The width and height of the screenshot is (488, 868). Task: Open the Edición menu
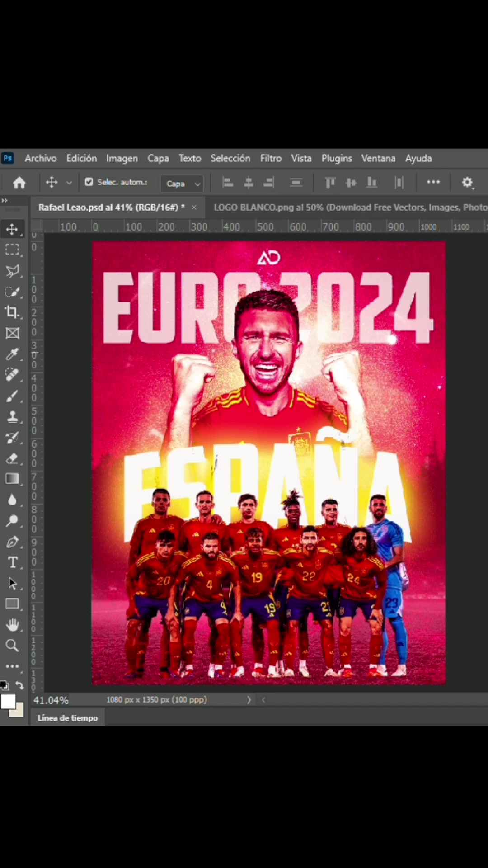(81, 158)
